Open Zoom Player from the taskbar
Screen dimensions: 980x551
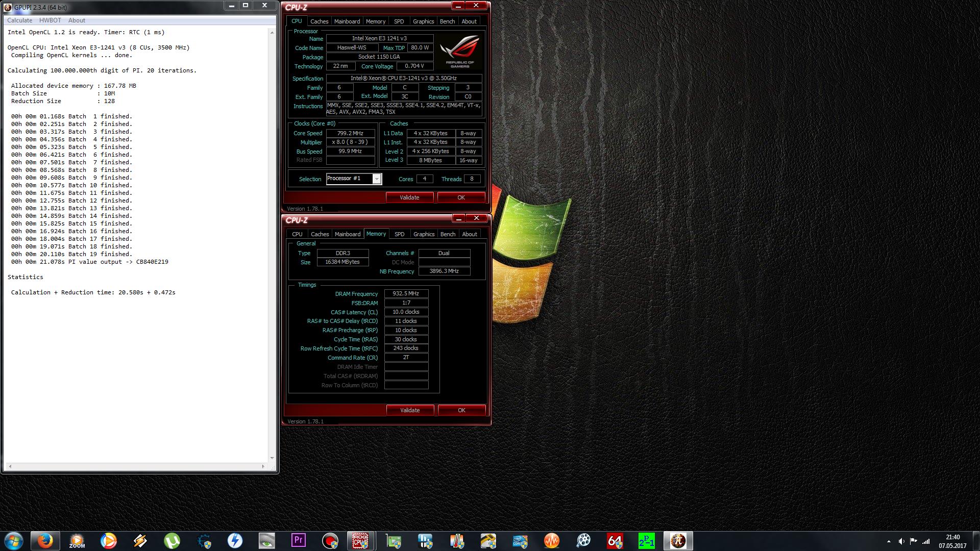tap(77, 541)
